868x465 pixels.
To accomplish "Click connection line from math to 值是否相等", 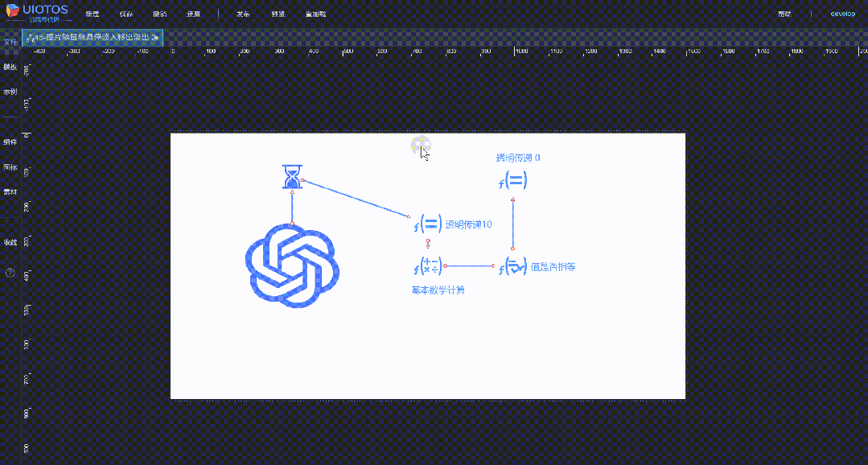I will 470,266.
